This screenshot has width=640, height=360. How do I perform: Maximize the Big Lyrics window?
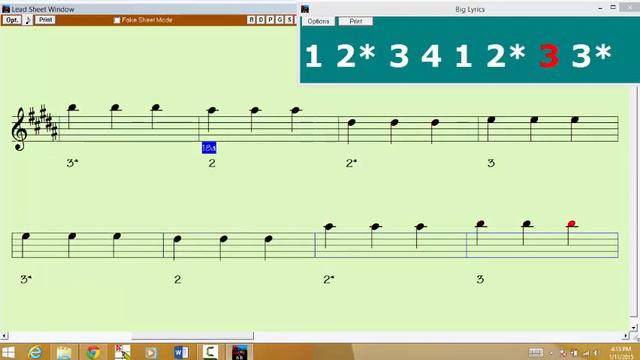pyautogui.click(x=613, y=7)
